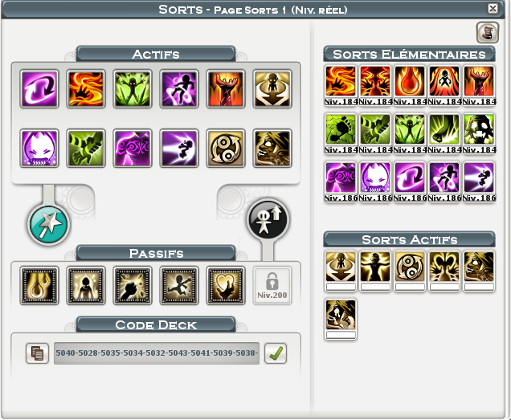
Task: Click the black character level-up round button
Action: pos(268,218)
